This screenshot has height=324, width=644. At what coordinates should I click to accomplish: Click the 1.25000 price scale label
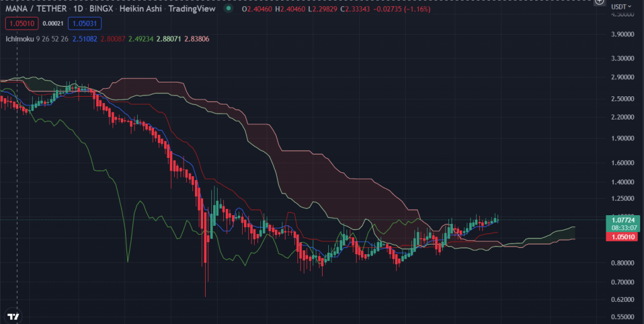623,198
